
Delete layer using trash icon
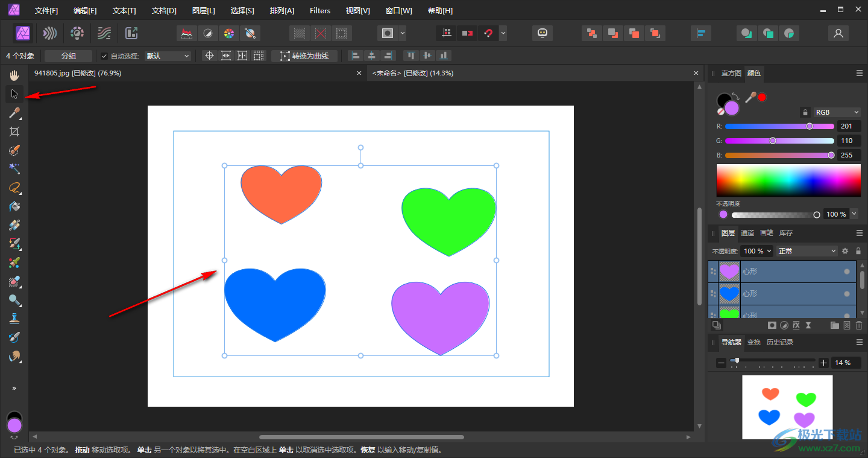[x=859, y=325]
